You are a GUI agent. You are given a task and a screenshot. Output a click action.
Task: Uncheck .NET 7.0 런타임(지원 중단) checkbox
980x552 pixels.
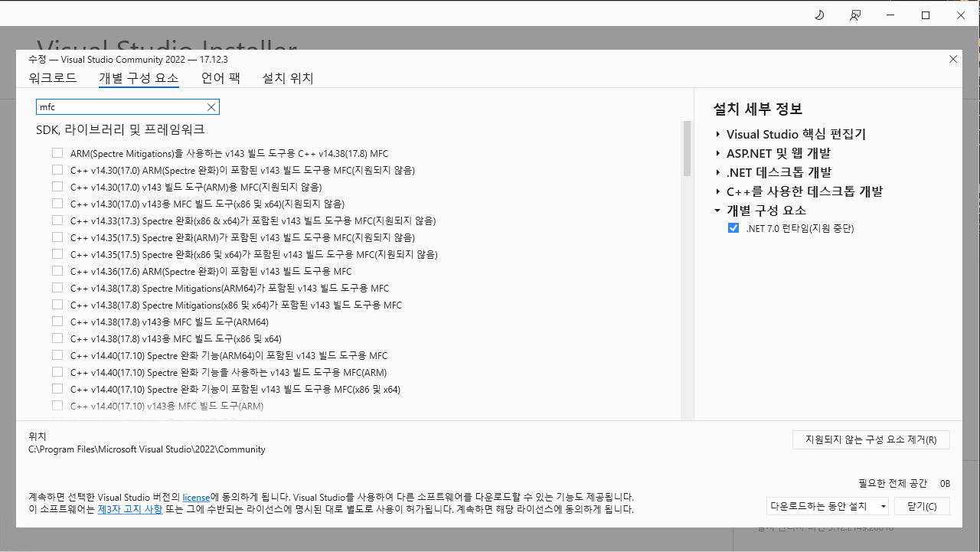[733, 228]
